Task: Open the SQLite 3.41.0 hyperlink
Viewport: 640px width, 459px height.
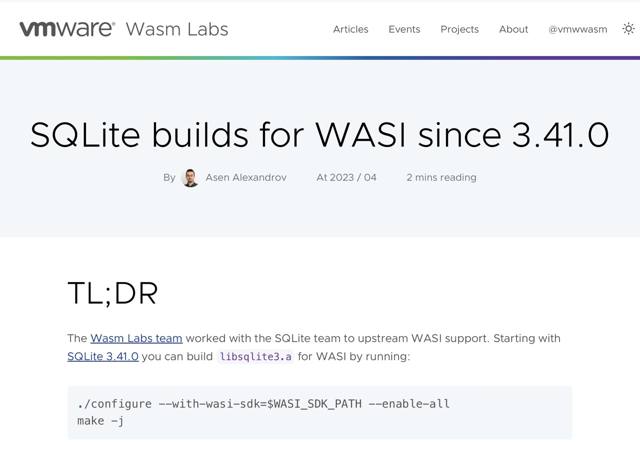Action: click(103, 357)
